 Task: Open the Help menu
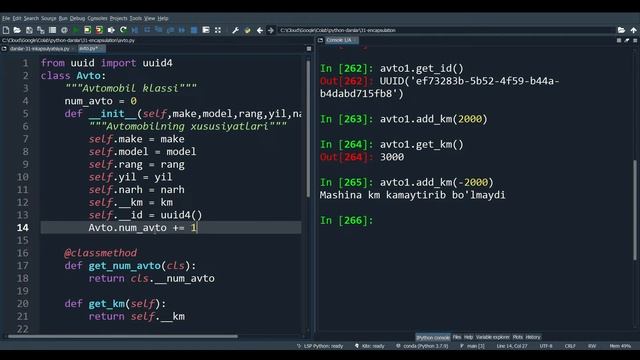(x=163, y=18)
